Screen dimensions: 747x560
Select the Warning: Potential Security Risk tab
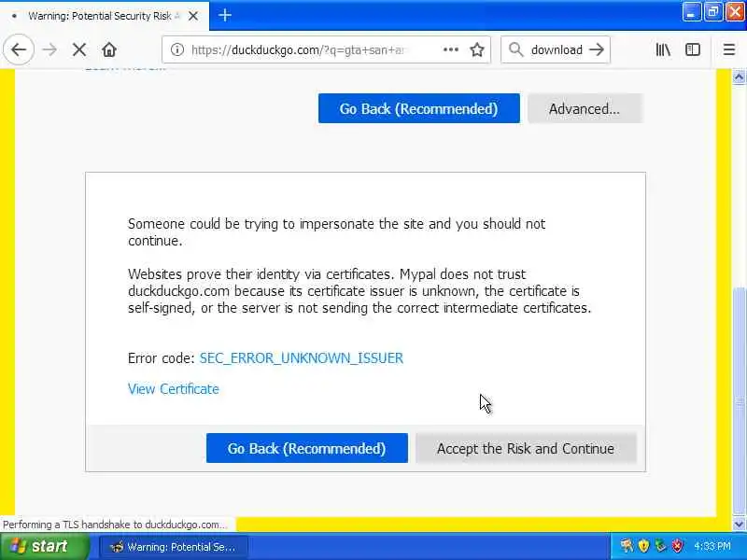105,16
